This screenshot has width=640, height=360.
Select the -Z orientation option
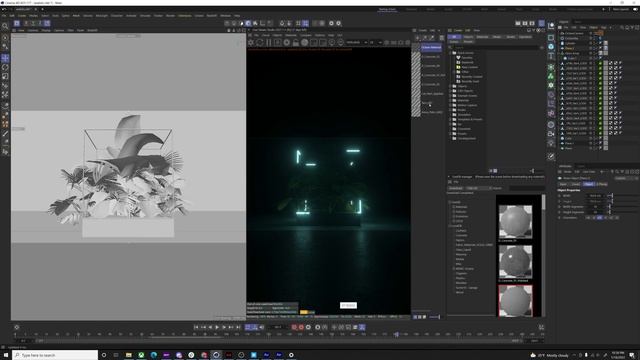(617, 218)
